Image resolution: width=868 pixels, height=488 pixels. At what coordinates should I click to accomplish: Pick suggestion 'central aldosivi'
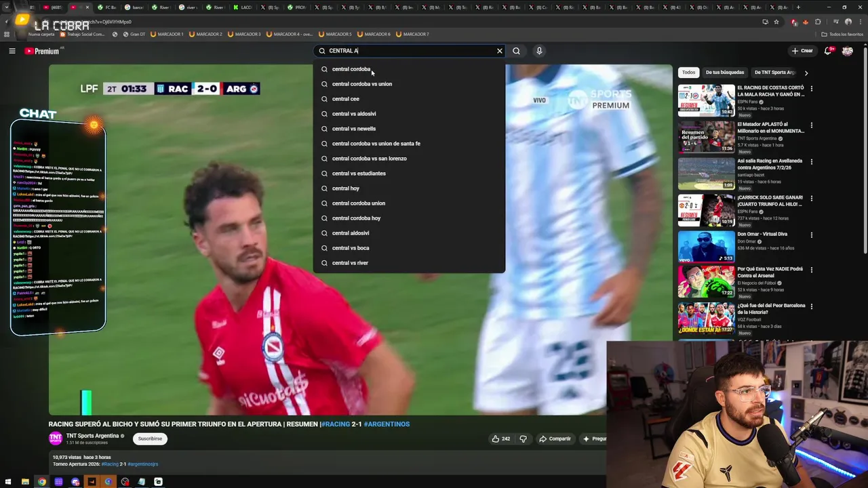tap(409, 233)
